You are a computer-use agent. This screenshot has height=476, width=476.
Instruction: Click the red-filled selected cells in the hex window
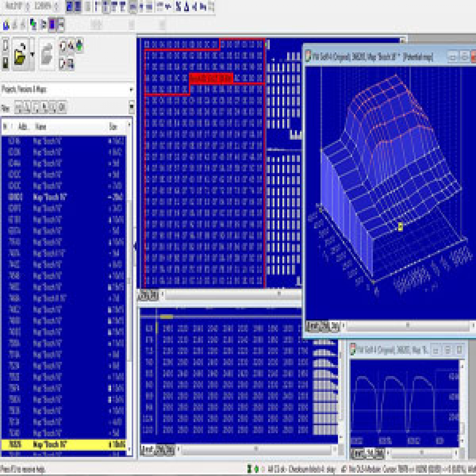tap(211, 78)
